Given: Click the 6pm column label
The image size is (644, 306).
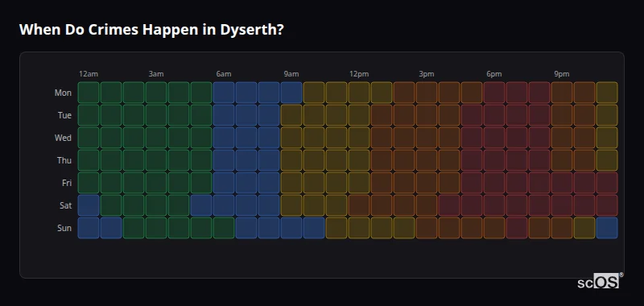Looking at the screenshot, I should [494, 74].
